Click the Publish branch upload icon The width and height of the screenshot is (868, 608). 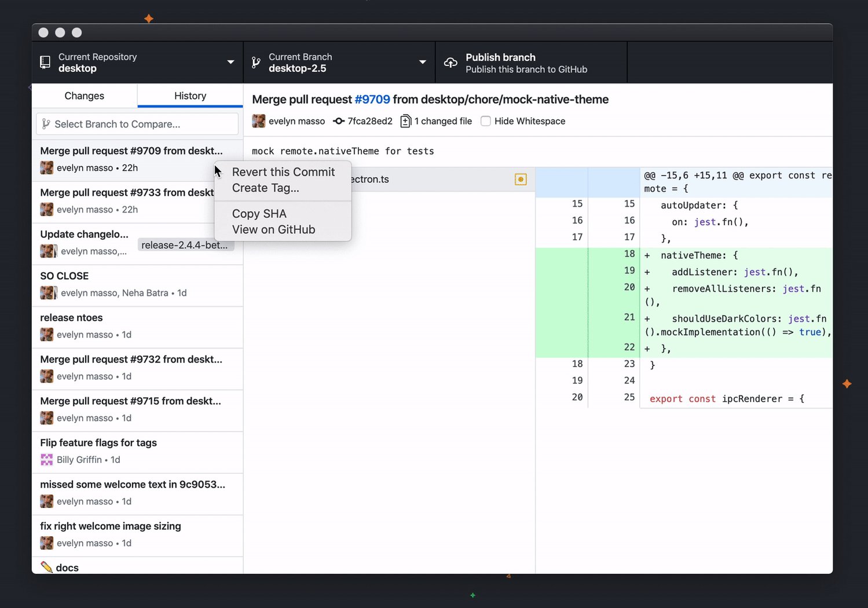click(451, 62)
